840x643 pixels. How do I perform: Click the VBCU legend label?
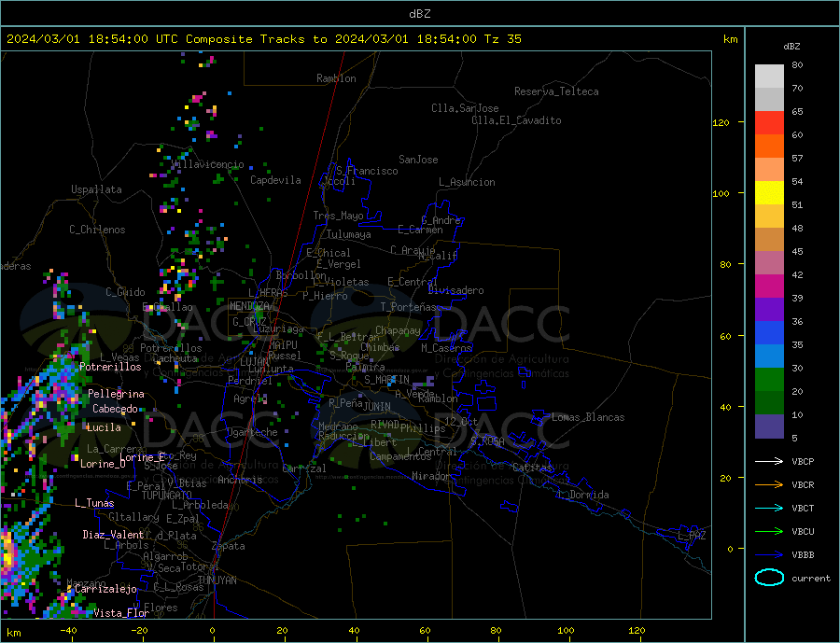(x=803, y=532)
